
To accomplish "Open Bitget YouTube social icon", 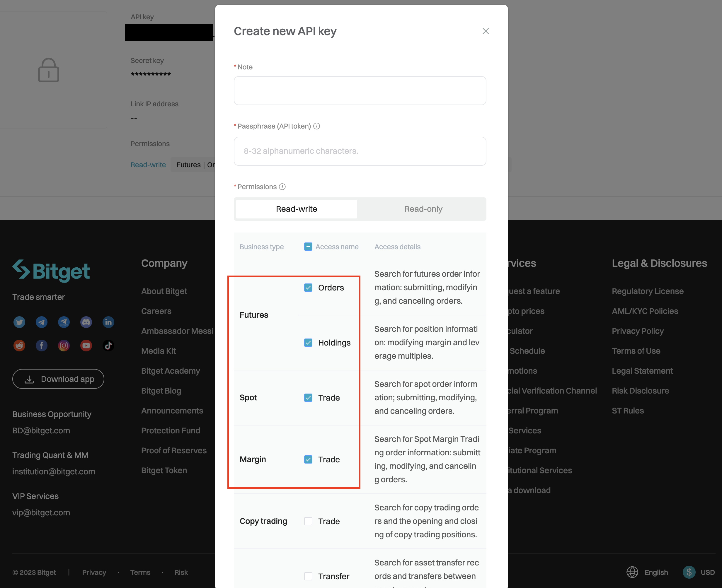I will (86, 345).
